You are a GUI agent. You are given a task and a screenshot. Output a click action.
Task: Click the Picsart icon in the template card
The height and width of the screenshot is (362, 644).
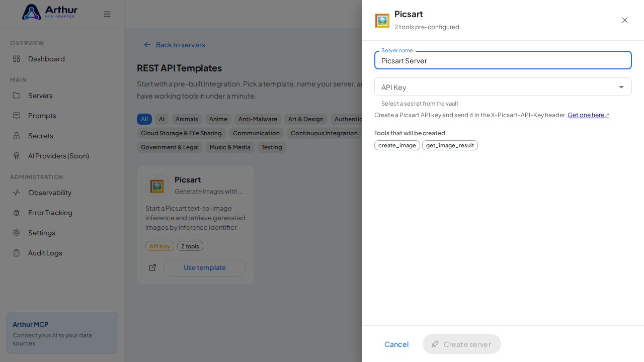tap(157, 186)
